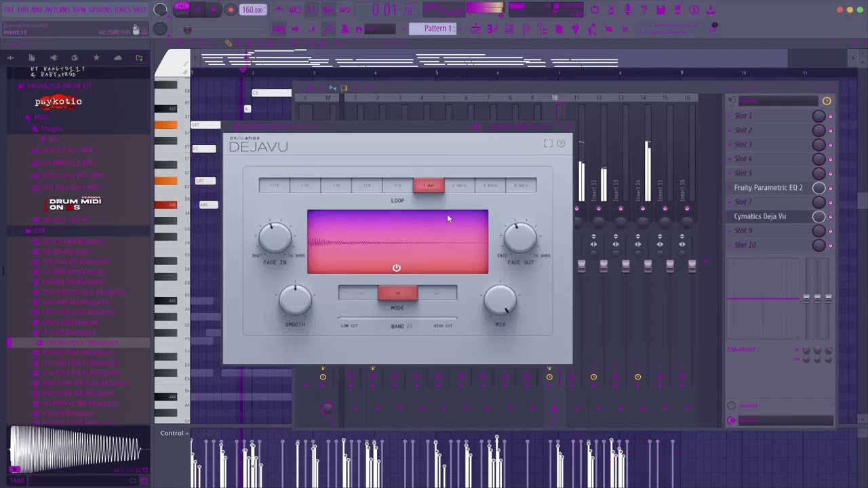The image size is (868, 488).
Task: Open the Cymatics Deja Vu slot
Action: 769,216
